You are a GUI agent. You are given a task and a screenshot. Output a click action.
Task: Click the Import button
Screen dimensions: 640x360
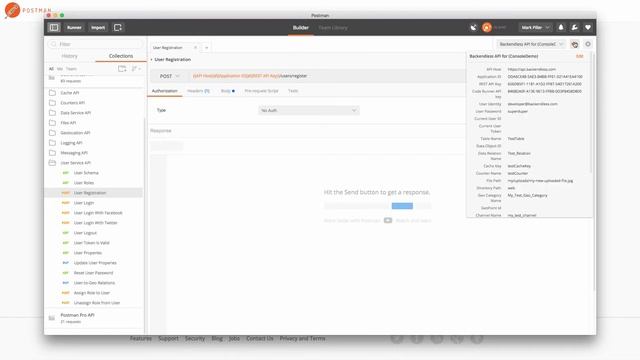coord(98,27)
